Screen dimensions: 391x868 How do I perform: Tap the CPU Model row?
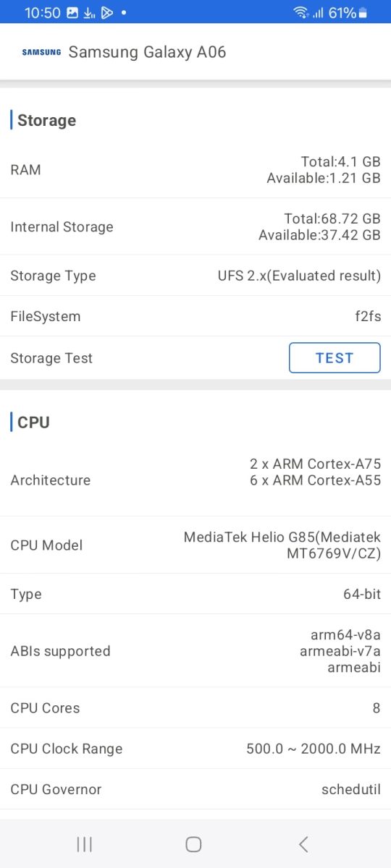[195, 545]
